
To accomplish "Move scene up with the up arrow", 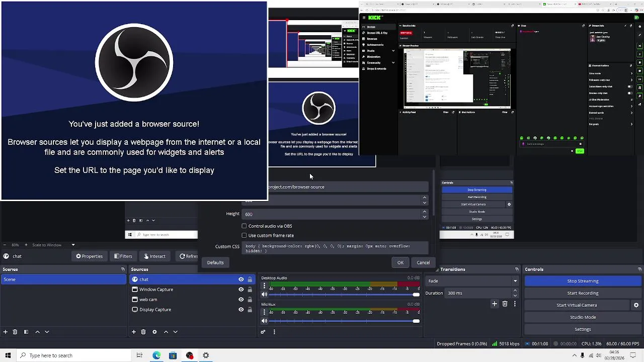I will click(x=37, y=332).
